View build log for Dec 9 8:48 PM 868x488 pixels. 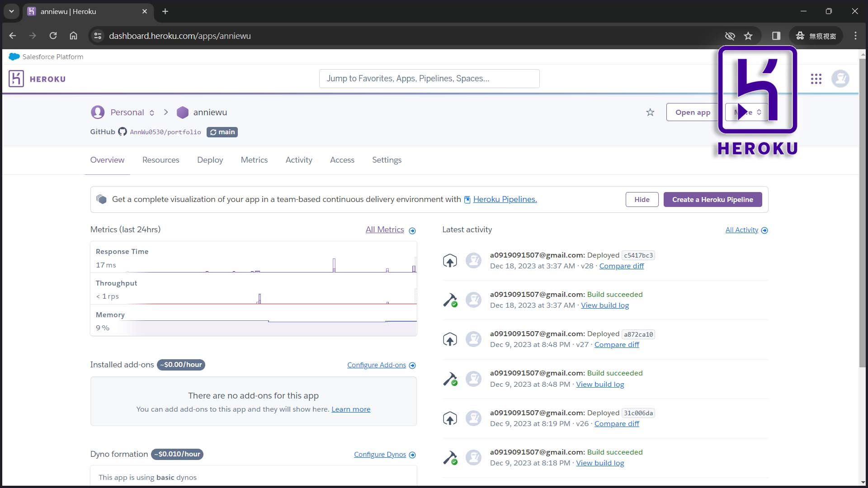click(600, 385)
